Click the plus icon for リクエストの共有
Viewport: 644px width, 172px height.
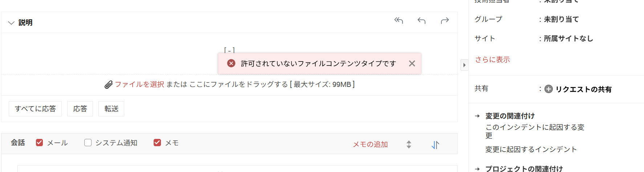[548, 89]
